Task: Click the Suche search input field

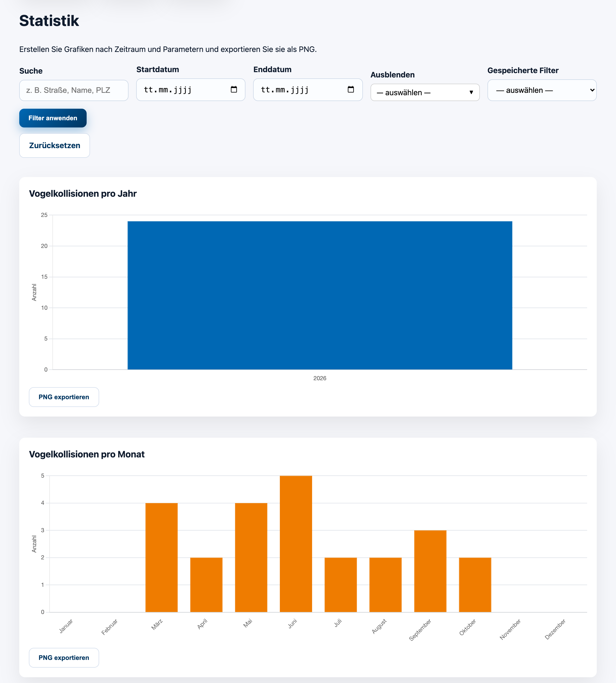Action: (74, 90)
